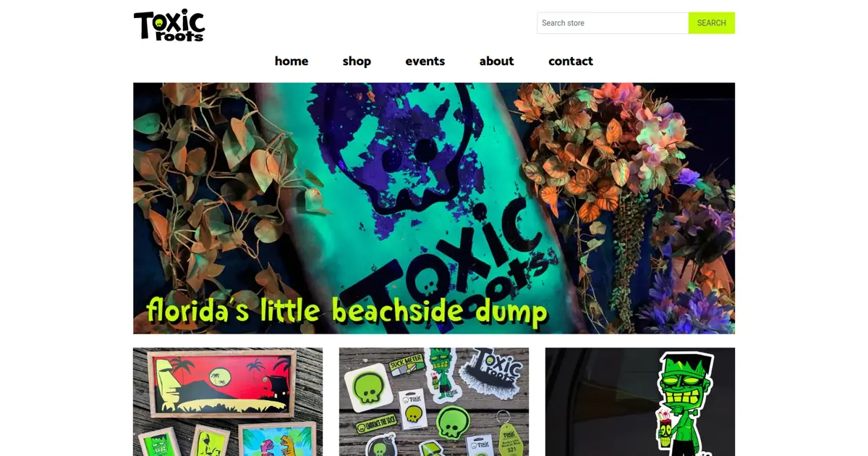The height and width of the screenshot is (456, 868).
Task: Go to the events page
Action: pos(425,62)
